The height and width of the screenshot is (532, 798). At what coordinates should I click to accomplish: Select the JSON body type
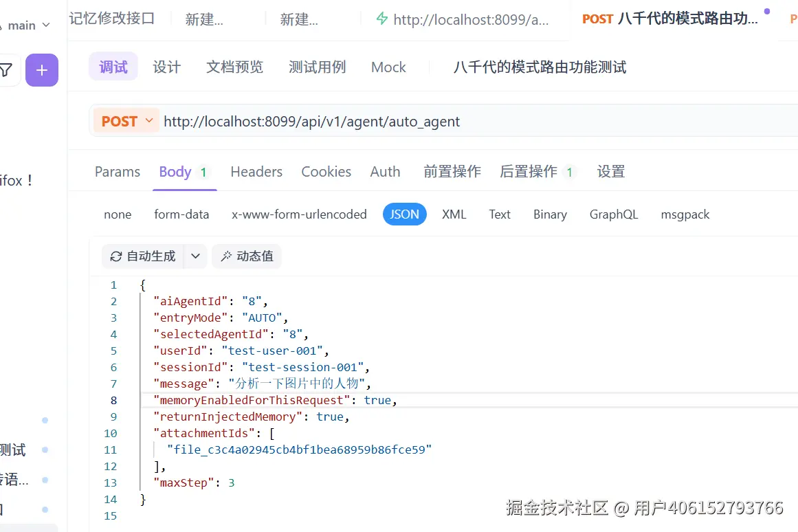405,214
